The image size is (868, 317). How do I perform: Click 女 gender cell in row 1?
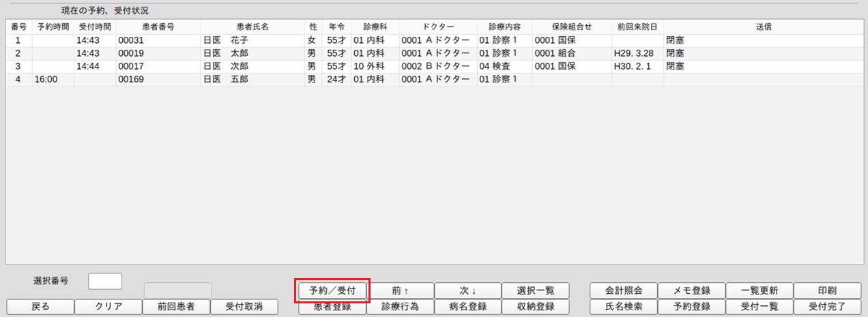point(312,40)
